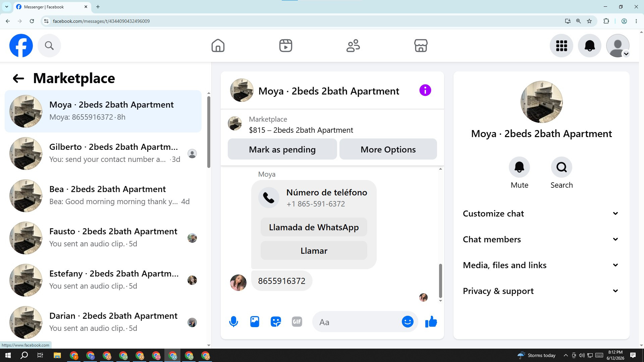Start Llamada de WhatsApp call
644x362 pixels.
click(x=314, y=227)
